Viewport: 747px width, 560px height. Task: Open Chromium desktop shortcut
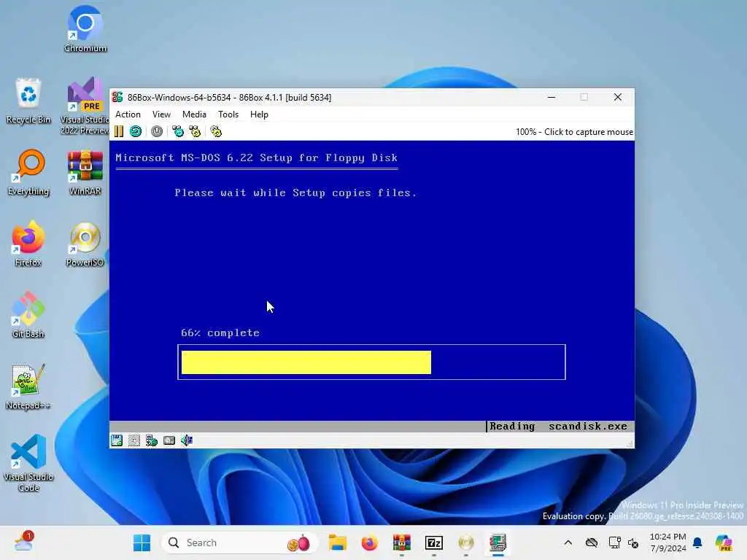click(x=85, y=29)
